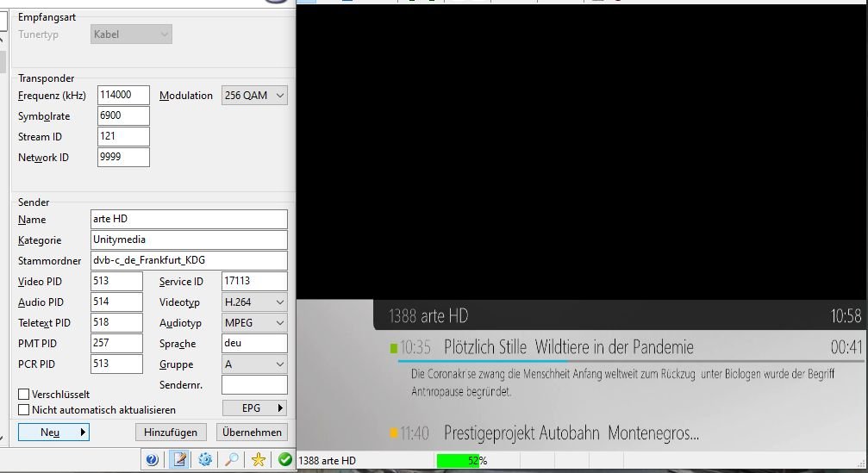The width and height of the screenshot is (868, 473).
Task: Click OSD title 1388 arte HD
Action: (x=428, y=316)
